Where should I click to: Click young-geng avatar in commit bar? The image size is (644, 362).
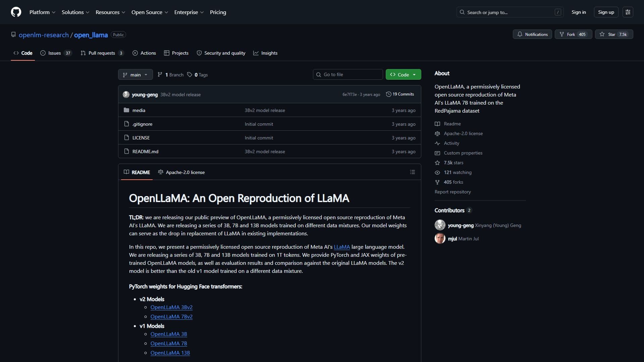coord(126,95)
